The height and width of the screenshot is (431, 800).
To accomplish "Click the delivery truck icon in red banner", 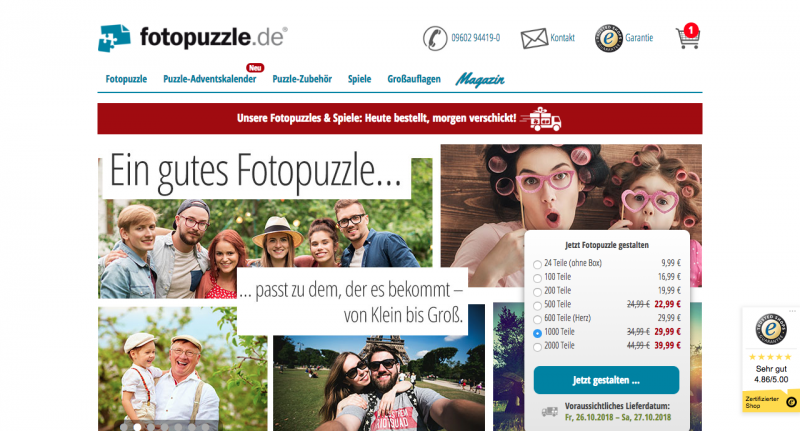I will [541, 118].
